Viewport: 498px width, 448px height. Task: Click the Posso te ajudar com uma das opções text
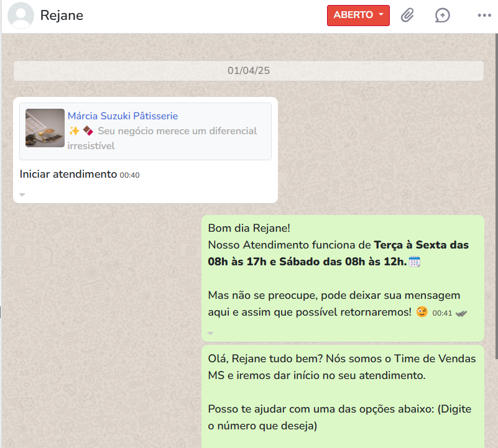point(339,417)
